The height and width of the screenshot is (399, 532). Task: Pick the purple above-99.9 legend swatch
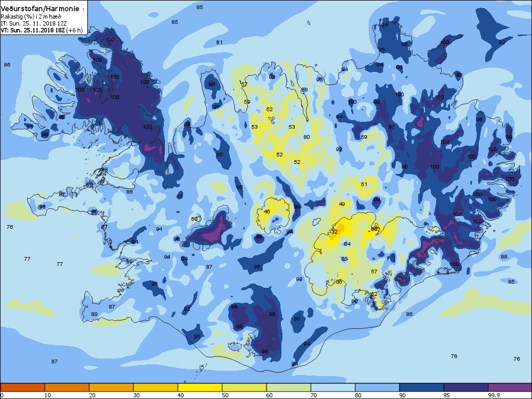(x=510, y=387)
